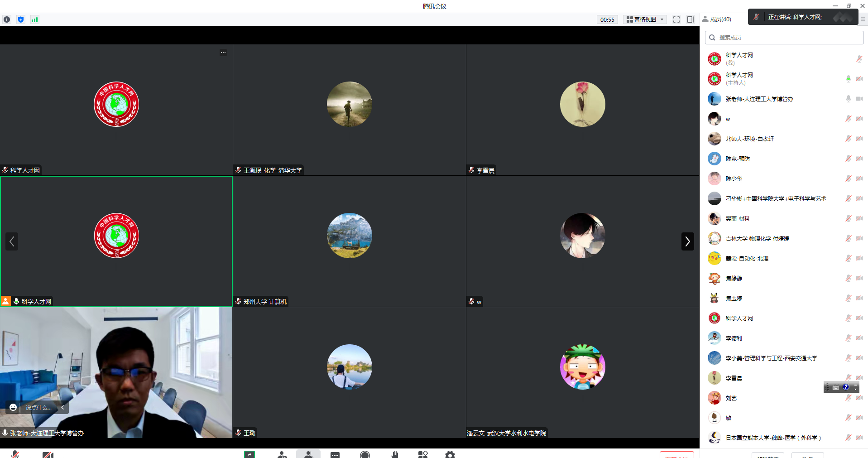Toggle mic for 张老师-大连理工大学博管办

coord(849,99)
